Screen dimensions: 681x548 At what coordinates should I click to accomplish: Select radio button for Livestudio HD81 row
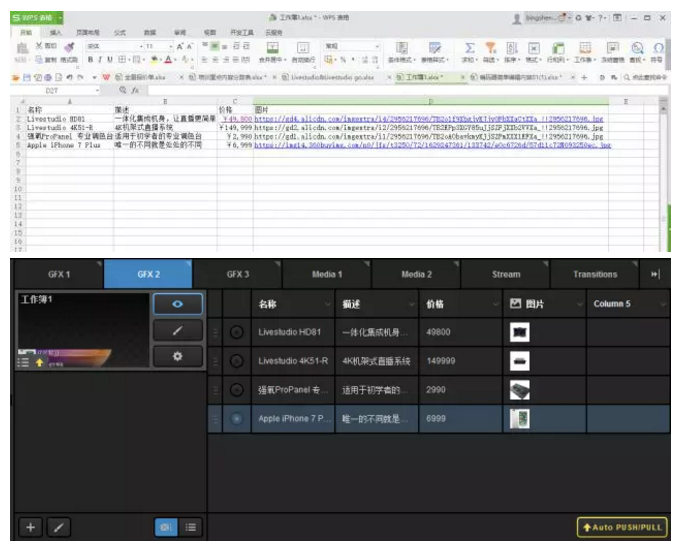pyautogui.click(x=236, y=332)
